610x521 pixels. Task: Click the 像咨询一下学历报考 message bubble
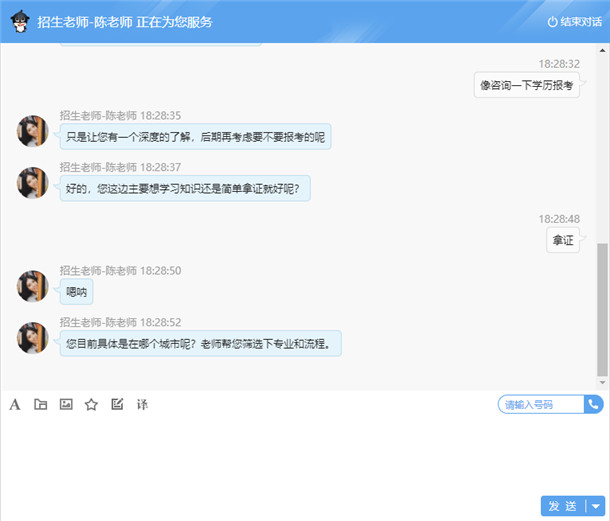coord(526,85)
